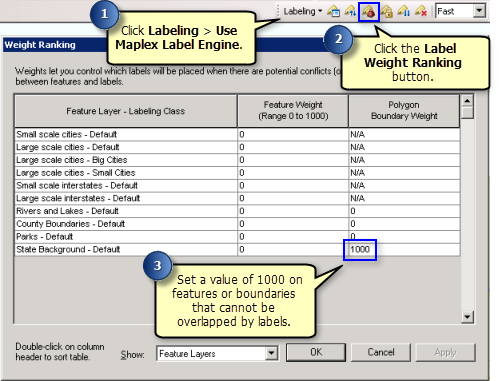Open the Labeling dropdown menu
Screen dimensions: 499x381
coord(303,11)
